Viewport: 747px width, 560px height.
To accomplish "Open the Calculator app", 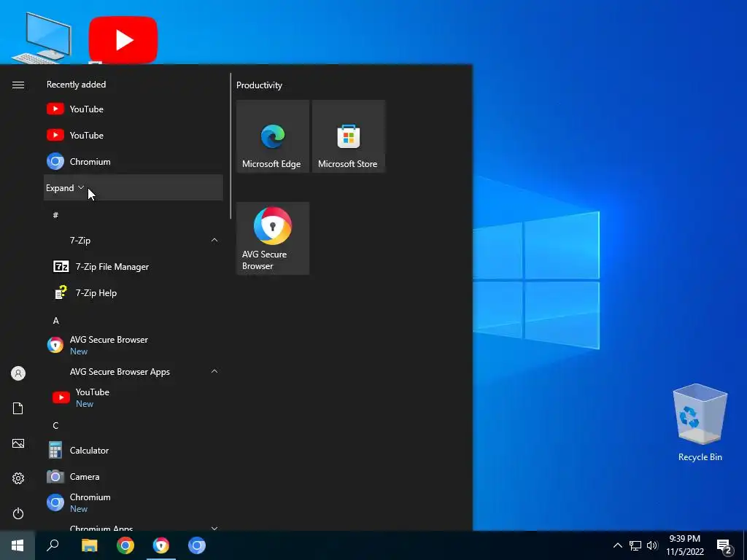I will tap(133, 450).
